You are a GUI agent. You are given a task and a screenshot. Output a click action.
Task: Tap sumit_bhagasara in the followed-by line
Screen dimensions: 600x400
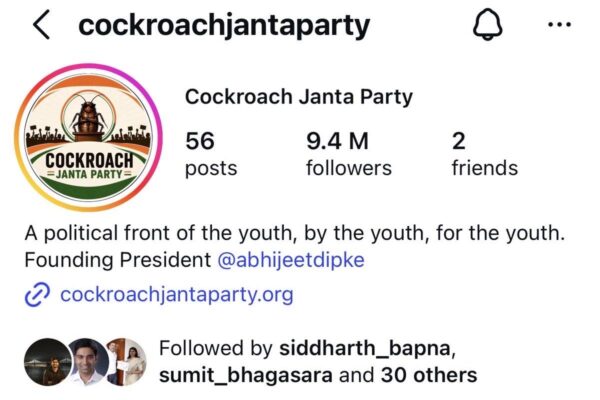coord(246,375)
